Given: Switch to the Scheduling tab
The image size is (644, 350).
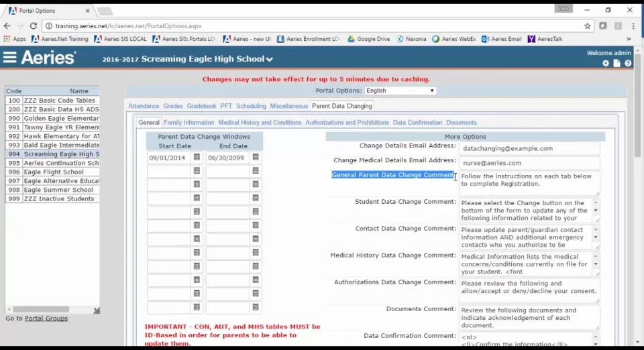Looking at the screenshot, I should (x=251, y=106).
